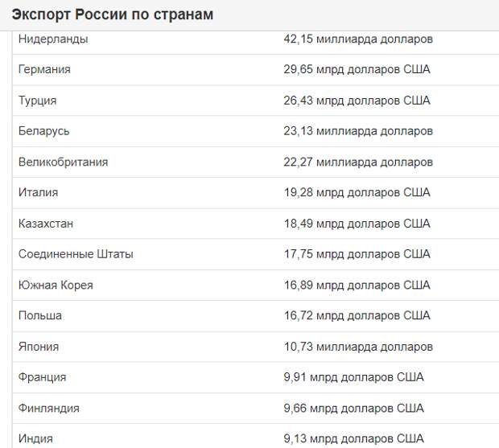Click the 17,75 млрд долларов США cell

tap(357, 254)
